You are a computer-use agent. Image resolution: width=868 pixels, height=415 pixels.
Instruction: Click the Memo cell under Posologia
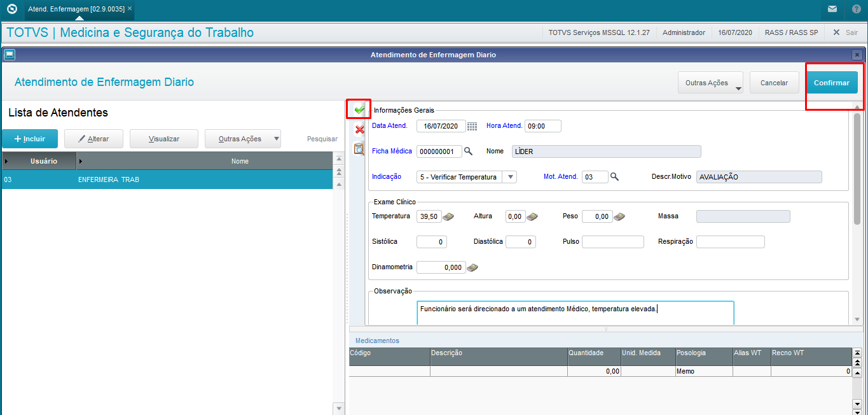703,371
